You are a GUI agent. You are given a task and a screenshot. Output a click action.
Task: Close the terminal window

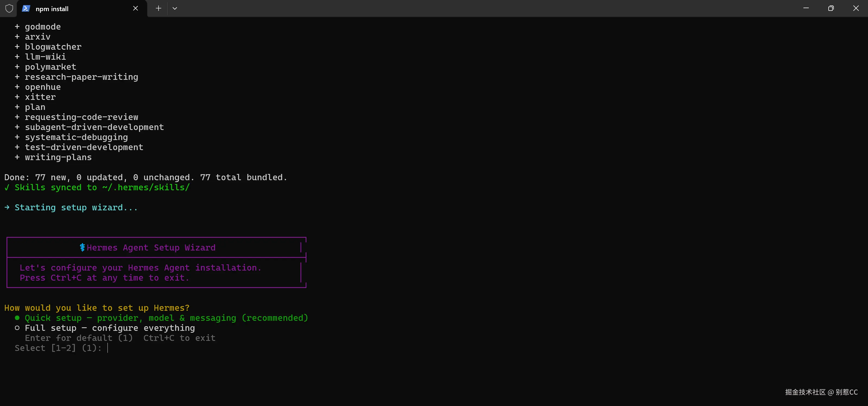pos(856,8)
